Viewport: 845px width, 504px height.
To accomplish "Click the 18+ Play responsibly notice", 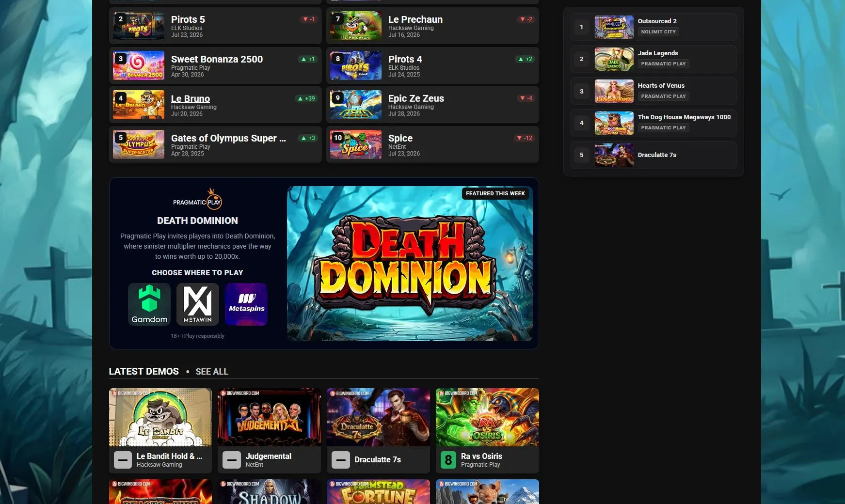I will [x=197, y=336].
